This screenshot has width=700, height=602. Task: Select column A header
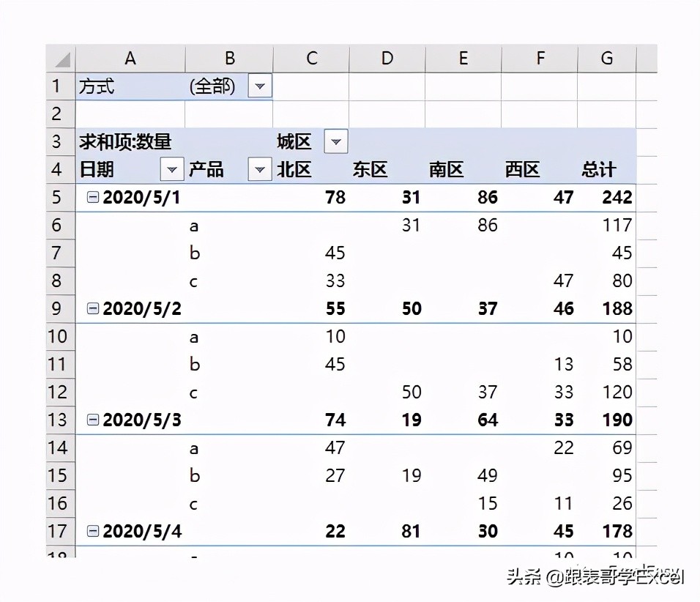click(130, 58)
